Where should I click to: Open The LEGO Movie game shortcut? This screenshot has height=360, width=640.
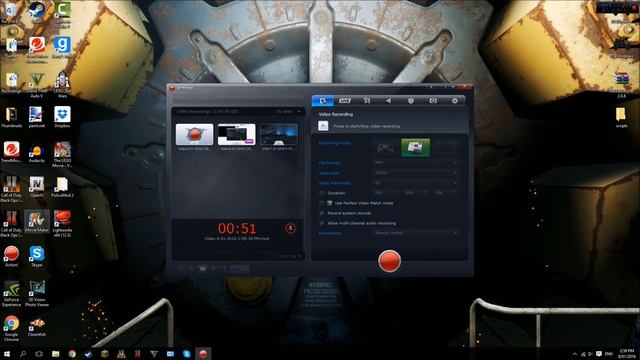(62, 154)
